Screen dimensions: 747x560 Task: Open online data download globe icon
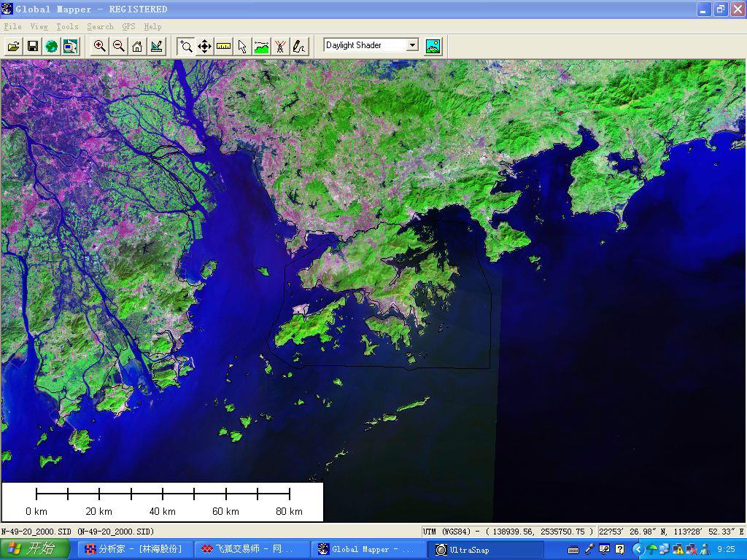[x=51, y=47]
